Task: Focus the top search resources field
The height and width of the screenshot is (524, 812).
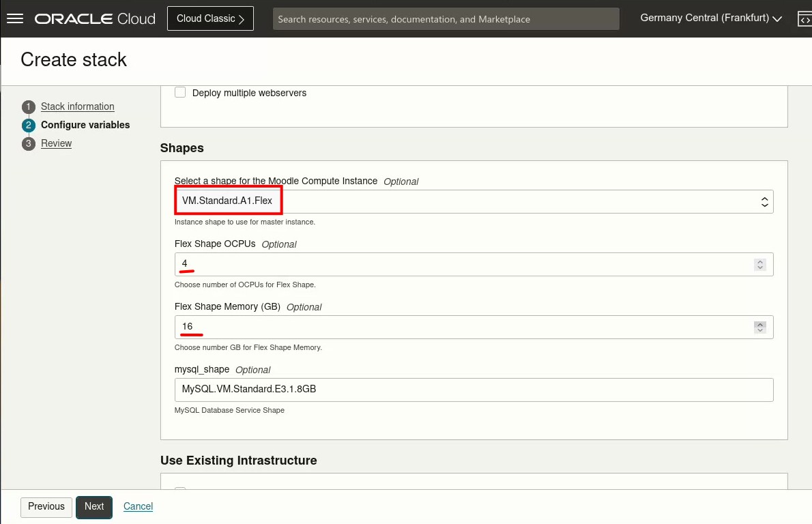Action: point(446,19)
